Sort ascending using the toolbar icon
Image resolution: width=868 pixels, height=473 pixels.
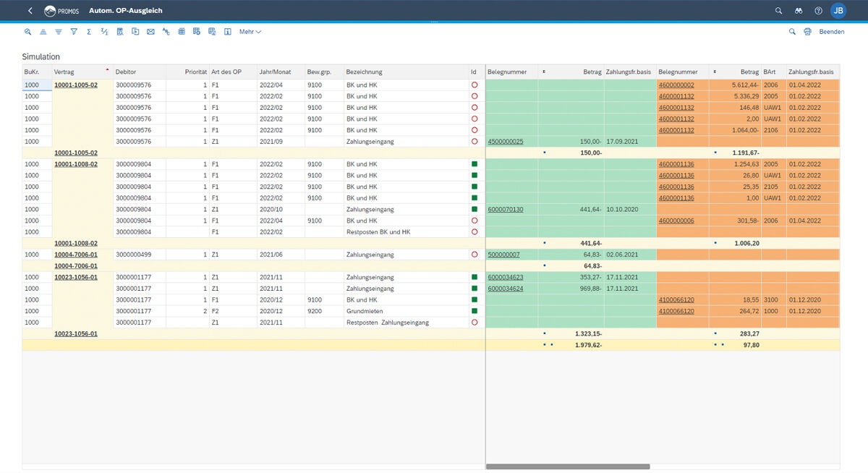[43, 32]
